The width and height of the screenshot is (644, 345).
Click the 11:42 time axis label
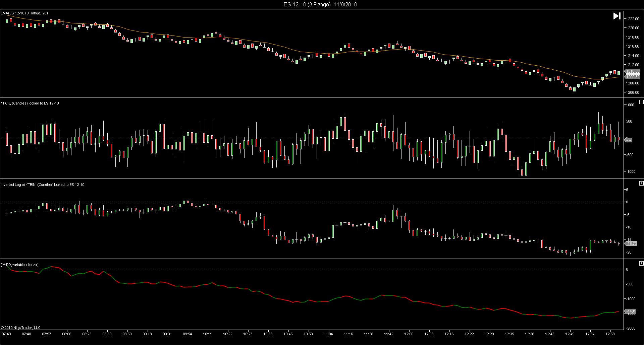click(389, 334)
